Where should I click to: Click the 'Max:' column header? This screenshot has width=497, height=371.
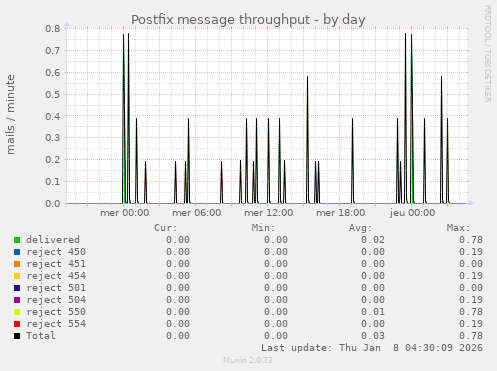coord(458,228)
